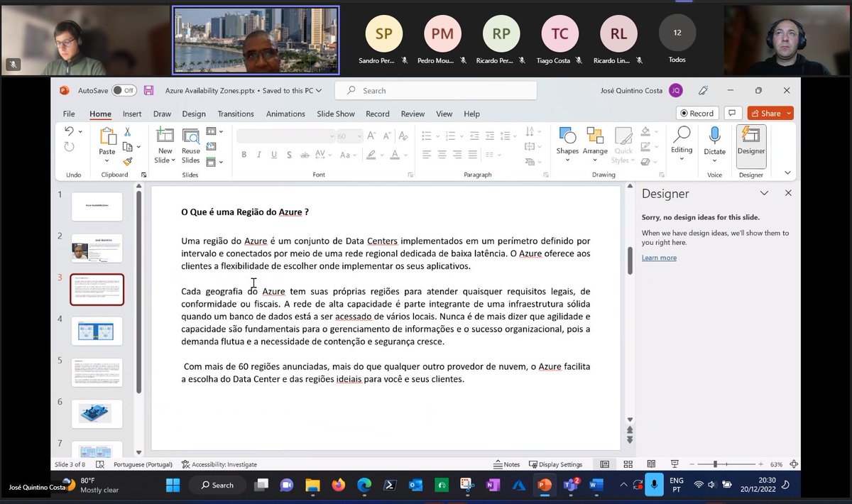Click the Save floppy disk icon
852x504 pixels.
click(x=148, y=90)
